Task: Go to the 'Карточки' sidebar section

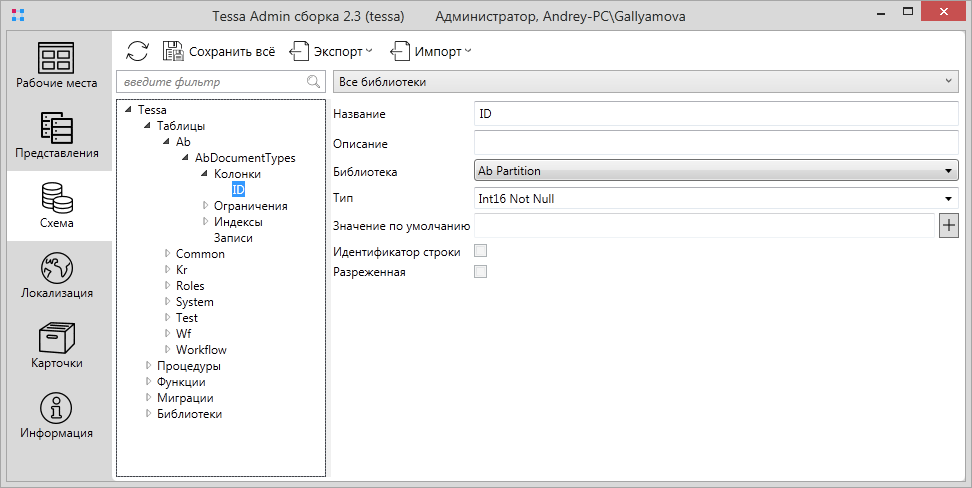Action: tap(56, 346)
